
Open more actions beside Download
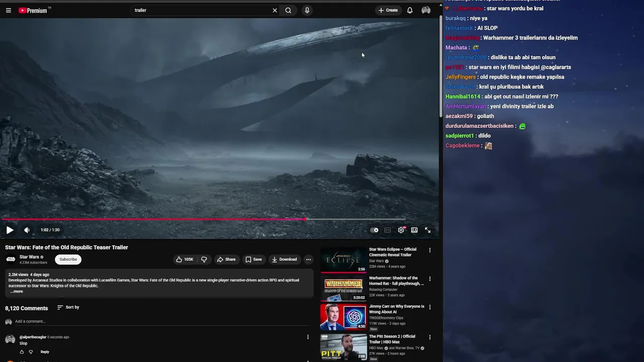(308, 259)
